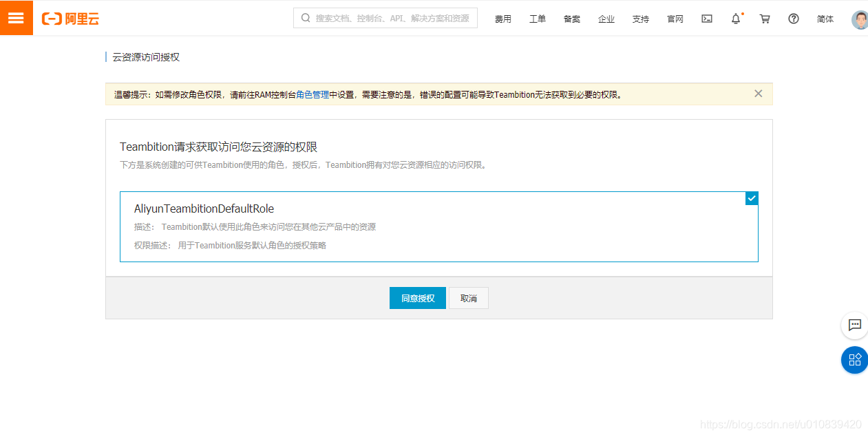Click the Teambition请求获取访问您云资源的权限 heading

pos(218,147)
